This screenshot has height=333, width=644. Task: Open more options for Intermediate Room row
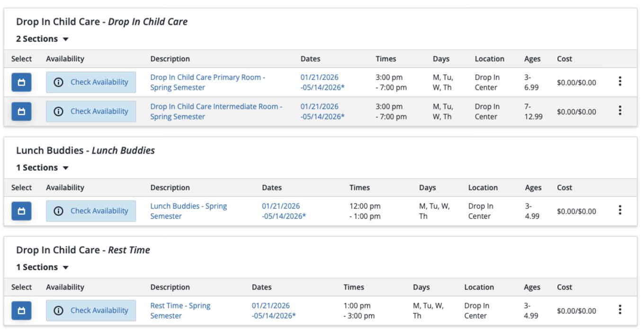pyautogui.click(x=620, y=111)
